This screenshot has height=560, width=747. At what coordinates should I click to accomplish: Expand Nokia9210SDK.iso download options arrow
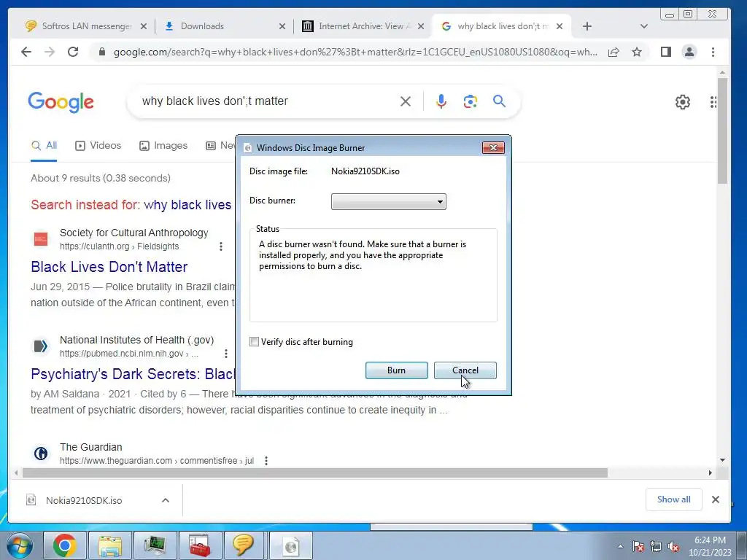click(x=166, y=500)
